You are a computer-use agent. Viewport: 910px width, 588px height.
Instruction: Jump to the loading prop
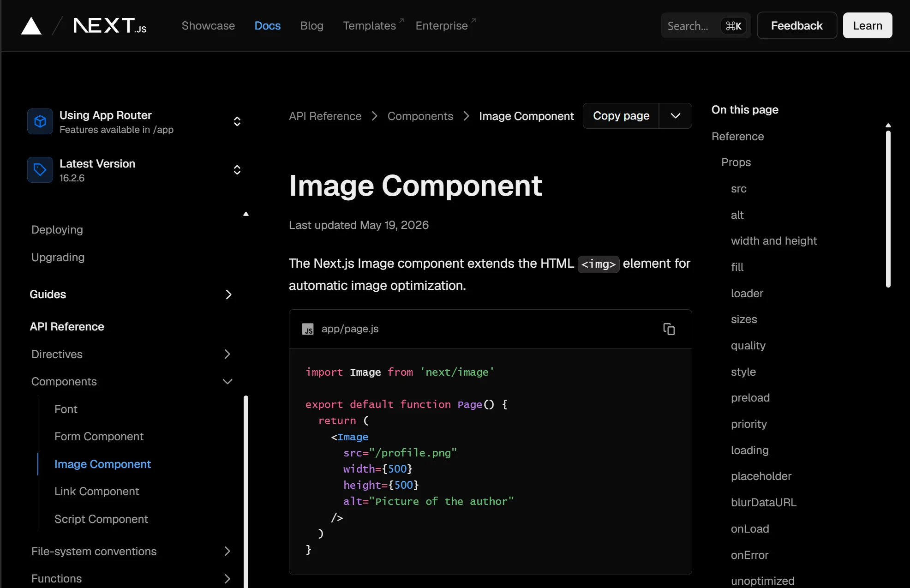pyautogui.click(x=750, y=450)
